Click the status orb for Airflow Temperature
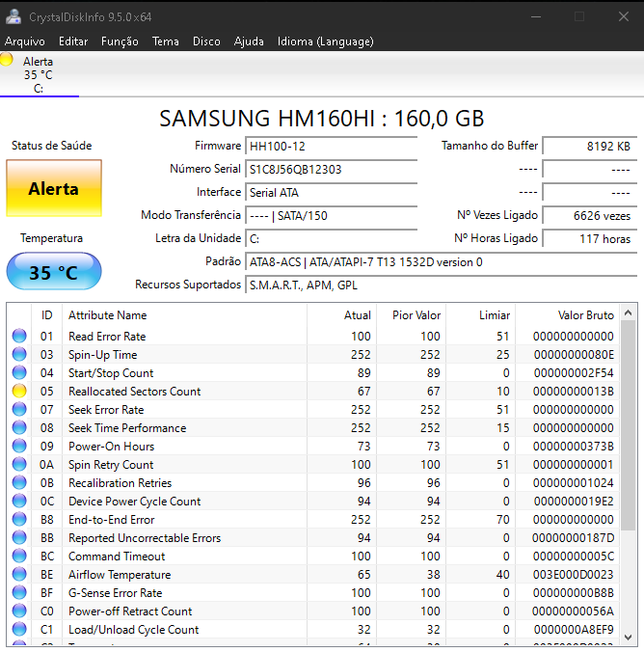 pos(19,574)
